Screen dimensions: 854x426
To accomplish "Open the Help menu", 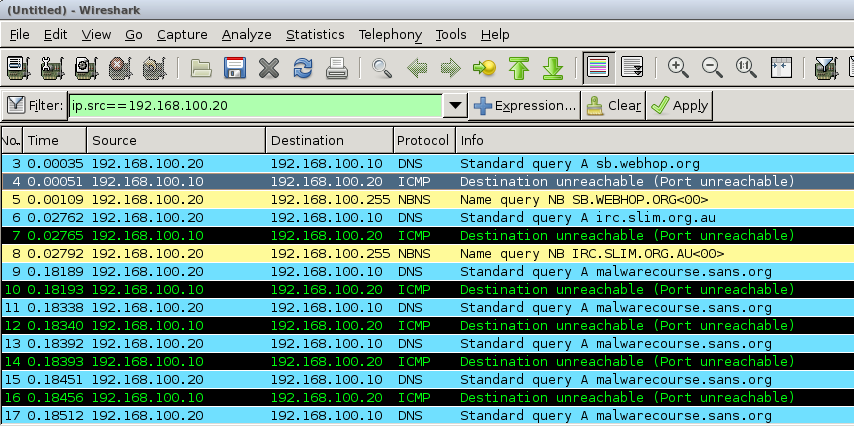I will point(495,35).
